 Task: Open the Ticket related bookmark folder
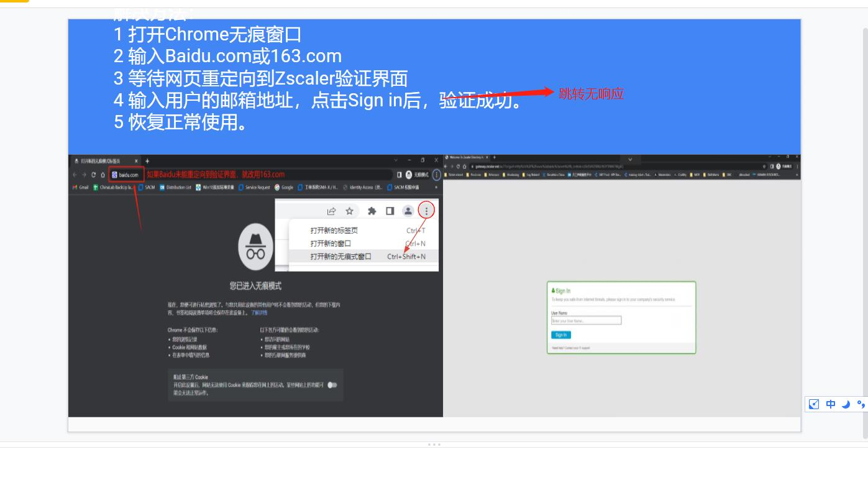454,175
